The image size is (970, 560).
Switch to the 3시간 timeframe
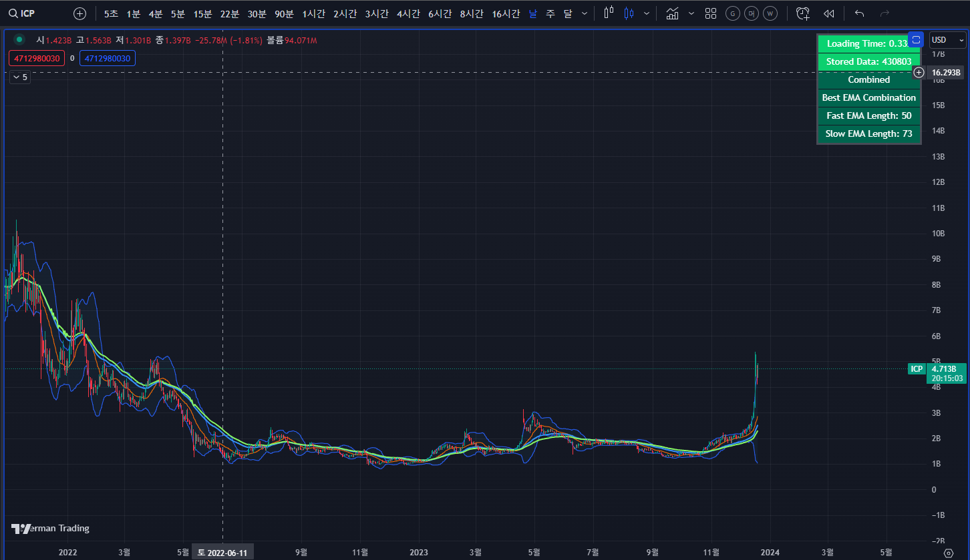tap(377, 13)
